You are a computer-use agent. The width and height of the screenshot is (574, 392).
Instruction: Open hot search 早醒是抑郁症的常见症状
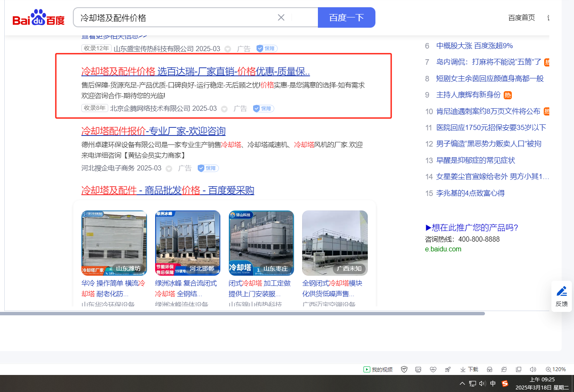tap(476, 160)
